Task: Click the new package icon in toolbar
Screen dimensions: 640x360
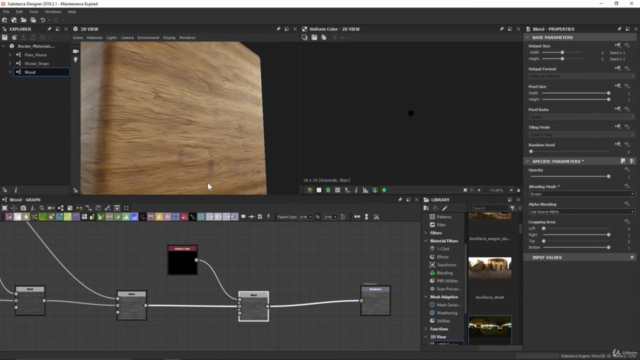Action: pos(4,20)
